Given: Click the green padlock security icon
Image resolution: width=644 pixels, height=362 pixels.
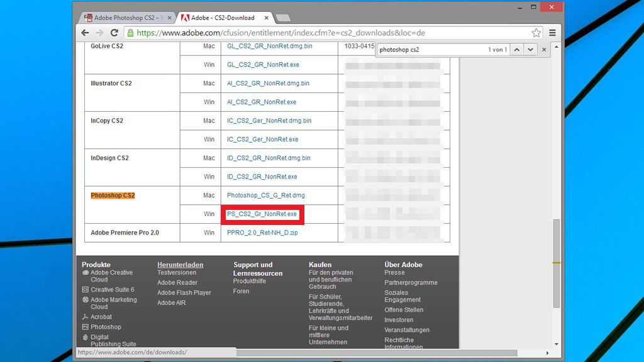Looking at the screenshot, I should [130, 33].
